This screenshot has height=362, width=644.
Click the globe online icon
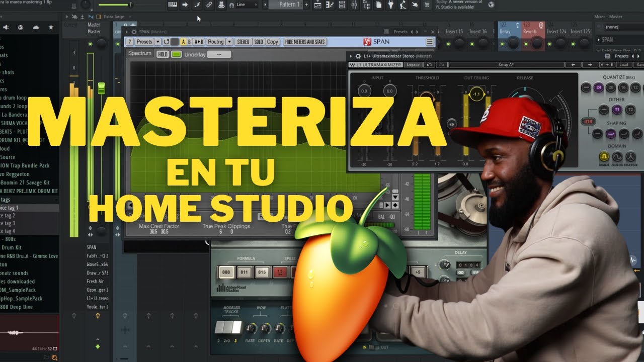(491, 5)
